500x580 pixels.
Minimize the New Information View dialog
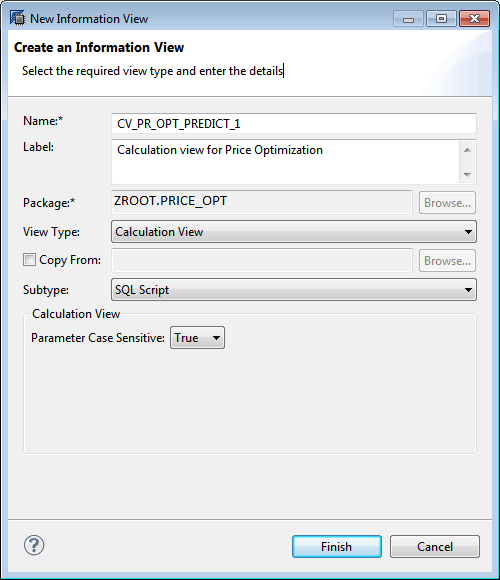click(x=408, y=19)
